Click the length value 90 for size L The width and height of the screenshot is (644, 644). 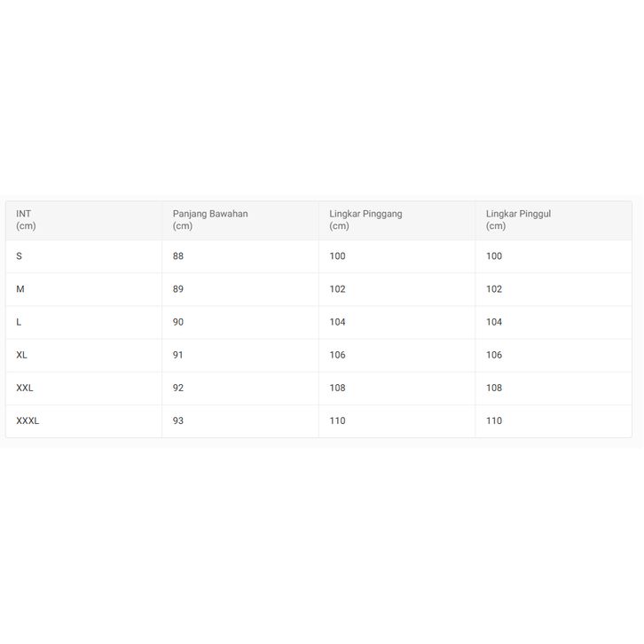(x=178, y=322)
